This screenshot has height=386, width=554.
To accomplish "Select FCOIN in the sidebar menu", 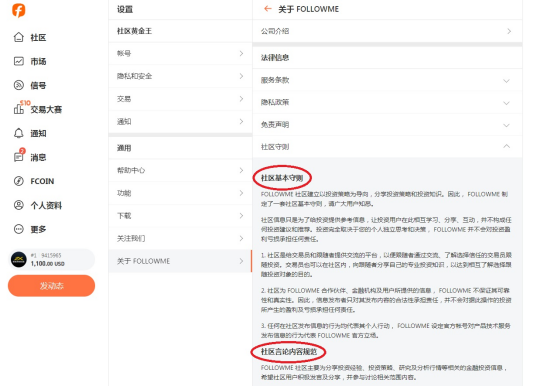I will pos(42,181).
